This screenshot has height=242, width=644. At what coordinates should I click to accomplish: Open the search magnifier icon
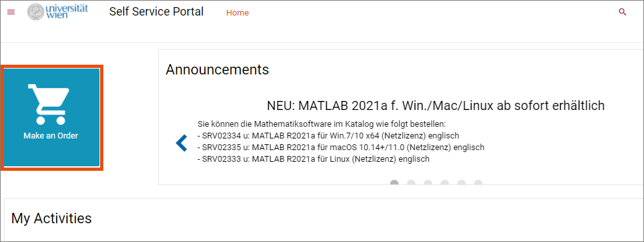pos(623,12)
